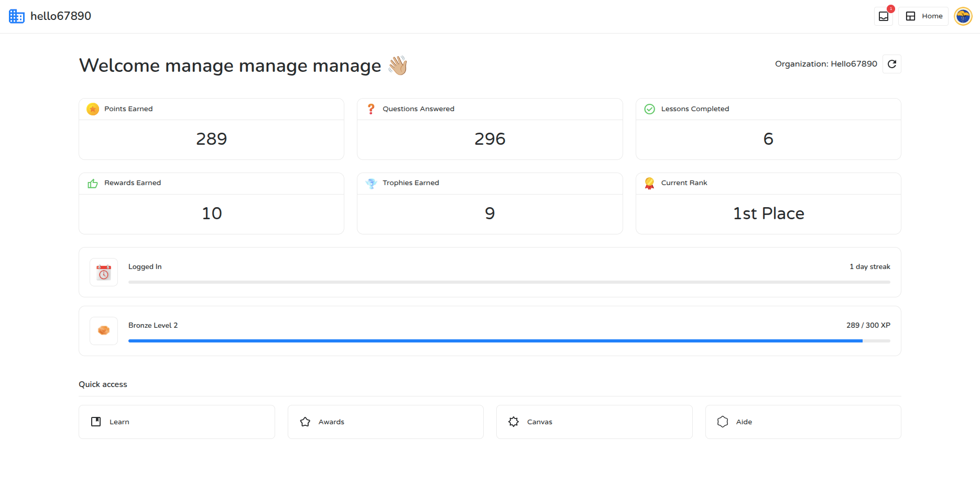Click the red notification count badge
The height and width of the screenshot is (504, 980).
pos(891,9)
